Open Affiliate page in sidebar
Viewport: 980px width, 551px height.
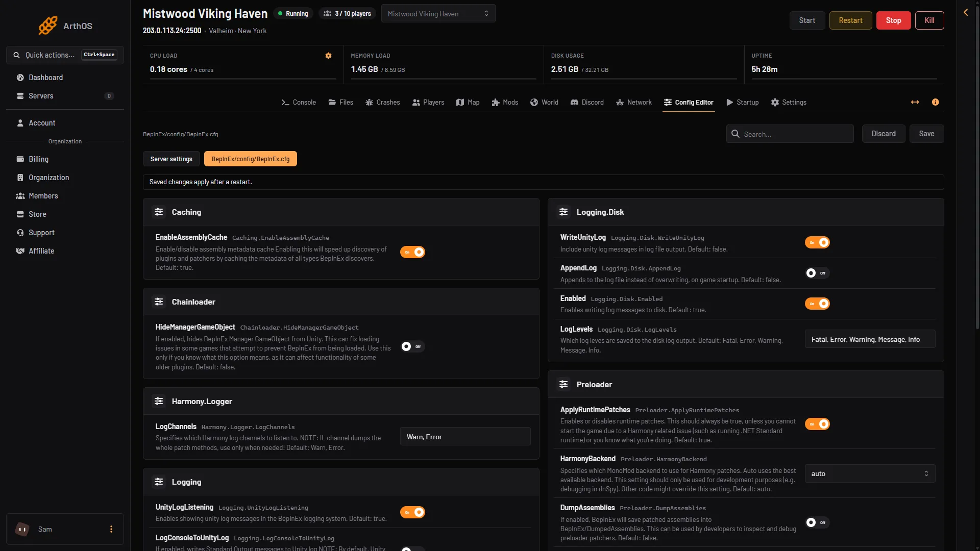(x=65, y=251)
